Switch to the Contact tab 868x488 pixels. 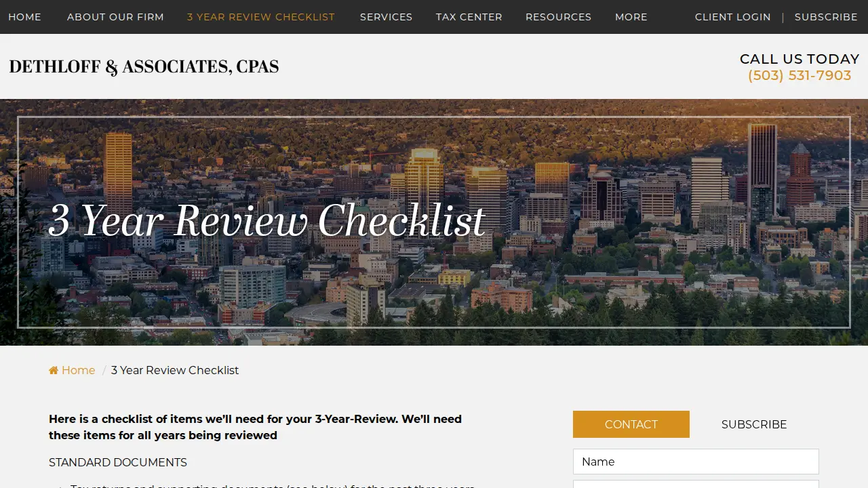point(631,424)
